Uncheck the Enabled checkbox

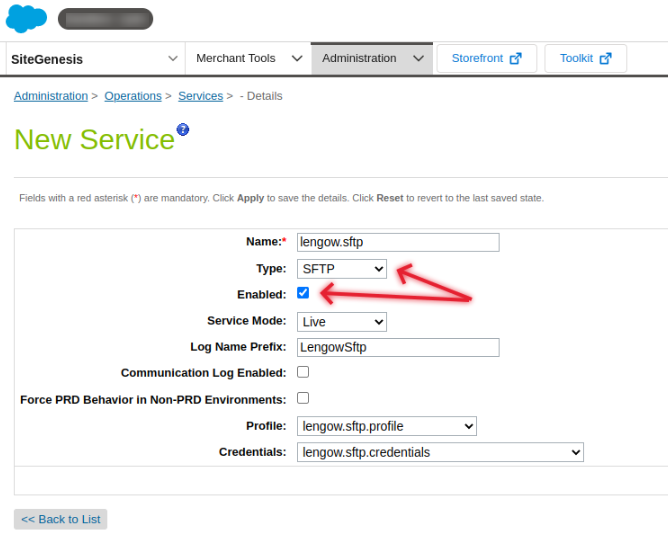click(303, 293)
